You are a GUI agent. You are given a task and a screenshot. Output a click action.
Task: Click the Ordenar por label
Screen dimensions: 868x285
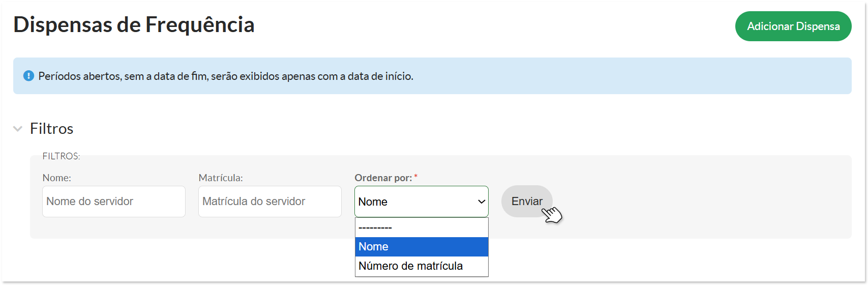383,178
